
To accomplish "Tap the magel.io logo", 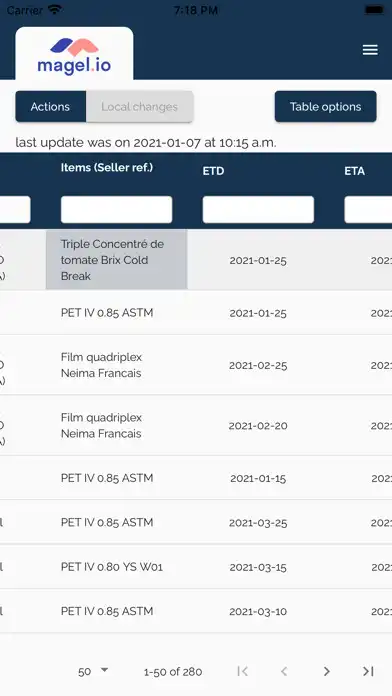I will [x=74, y=56].
